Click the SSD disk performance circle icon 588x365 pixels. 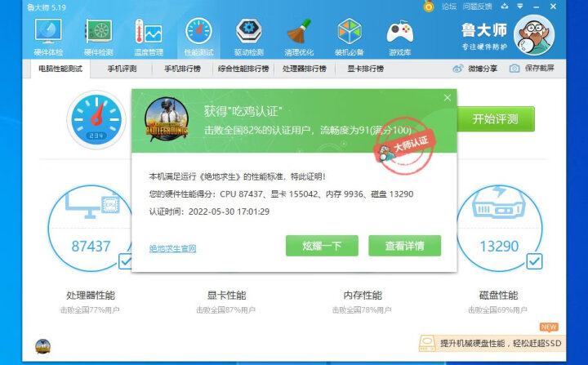[x=499, y=205]
